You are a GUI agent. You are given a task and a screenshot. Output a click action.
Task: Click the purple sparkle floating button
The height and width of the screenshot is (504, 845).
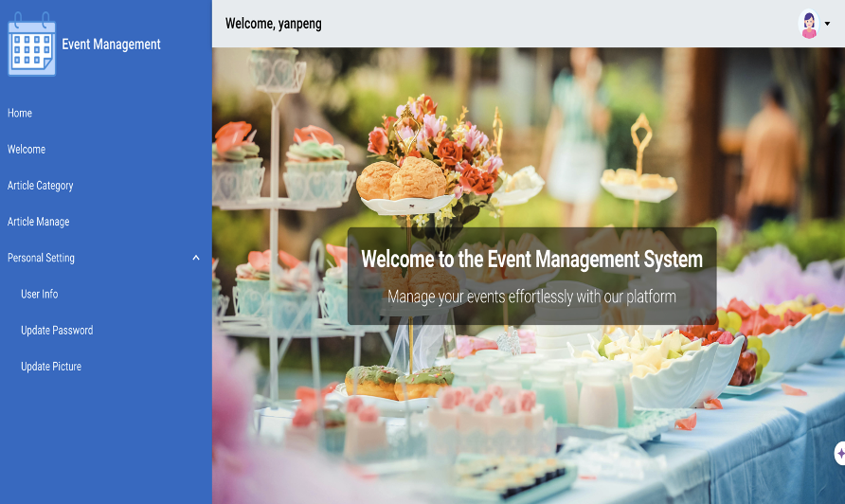839,454
